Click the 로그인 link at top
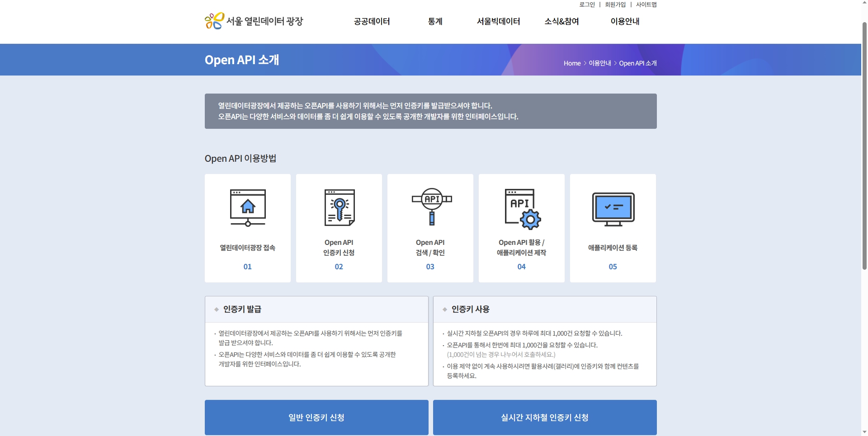Viewport: 868px width, 436px height. tap(587, 5)
